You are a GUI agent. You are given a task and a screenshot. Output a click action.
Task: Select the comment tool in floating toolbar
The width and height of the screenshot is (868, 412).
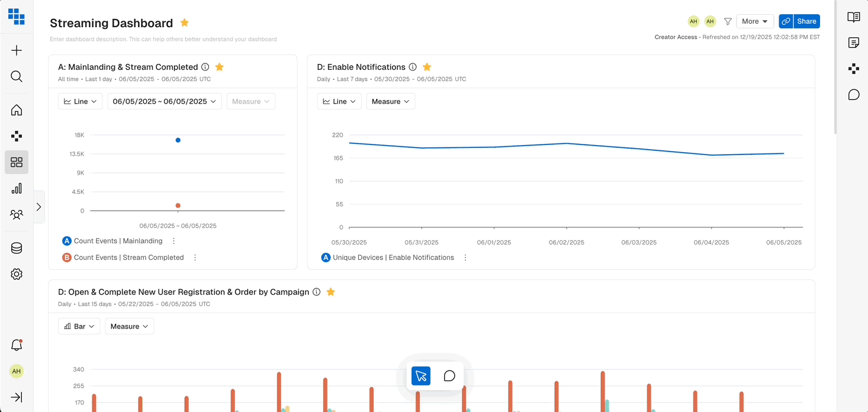pos(449,376)
